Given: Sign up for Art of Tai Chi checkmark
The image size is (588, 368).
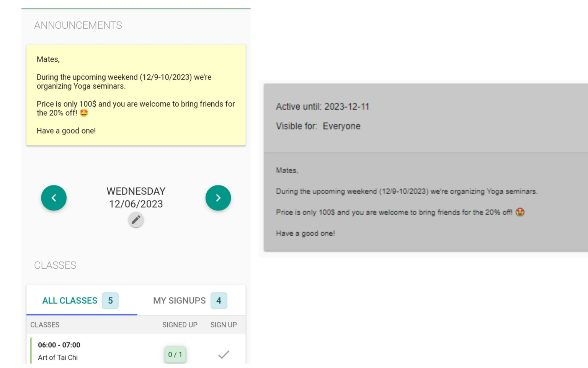Looking at the screenshot, I should [224, 355].
